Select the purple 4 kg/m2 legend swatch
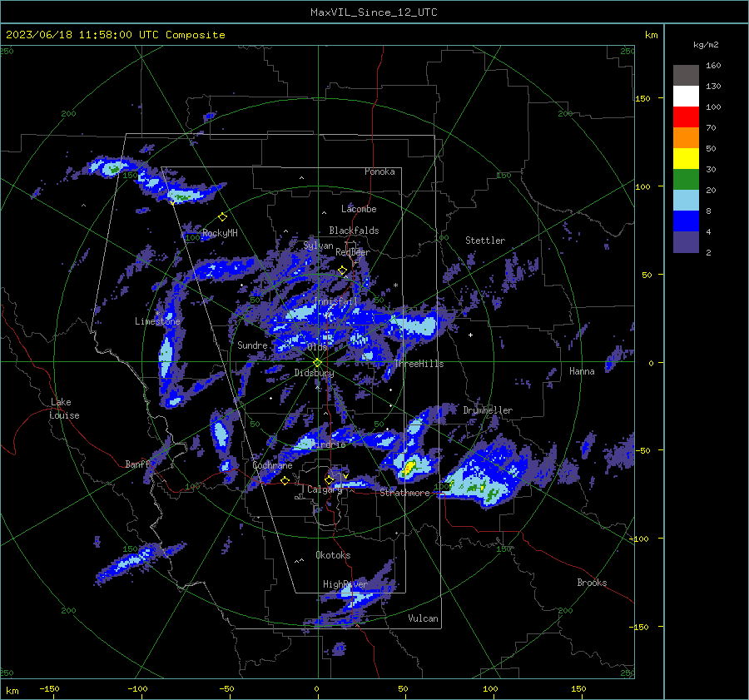 pyautogui.click(x=686, y=242)
